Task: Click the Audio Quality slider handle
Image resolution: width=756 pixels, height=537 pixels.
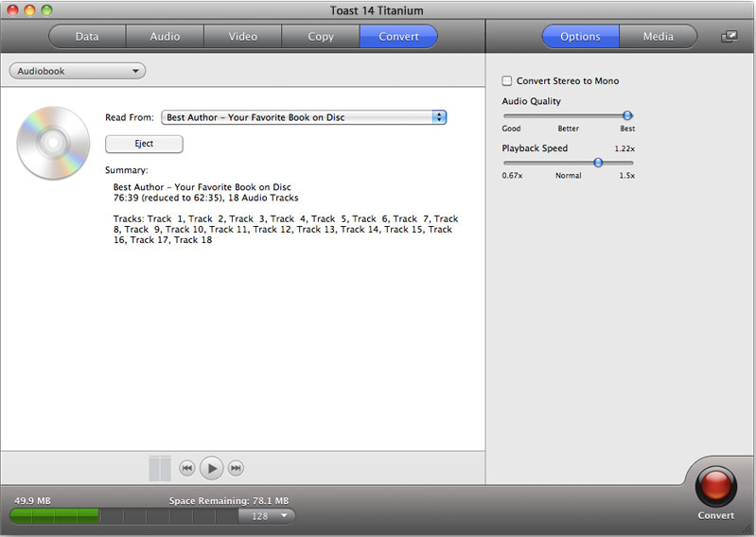Action: click(x=626, y=115)
